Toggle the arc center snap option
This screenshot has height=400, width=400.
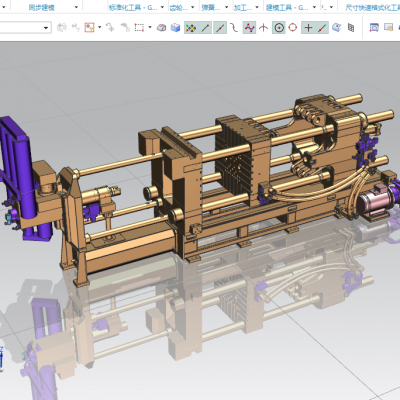[x=279, y=28]
